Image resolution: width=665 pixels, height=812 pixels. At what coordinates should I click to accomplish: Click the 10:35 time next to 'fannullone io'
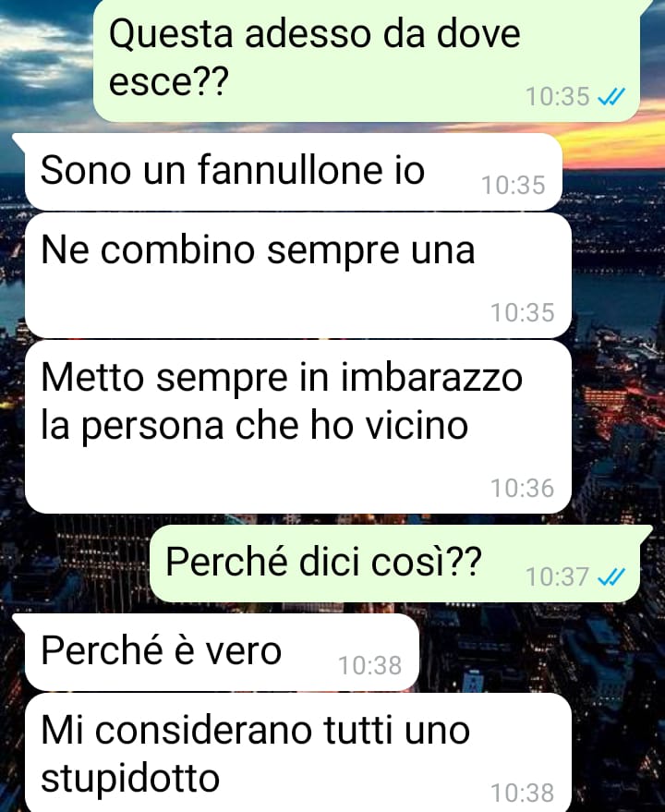click(514, 186)
